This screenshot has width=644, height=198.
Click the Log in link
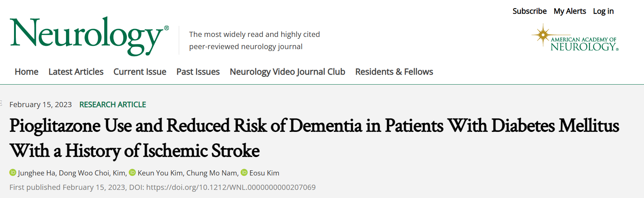tap(603, 11)
